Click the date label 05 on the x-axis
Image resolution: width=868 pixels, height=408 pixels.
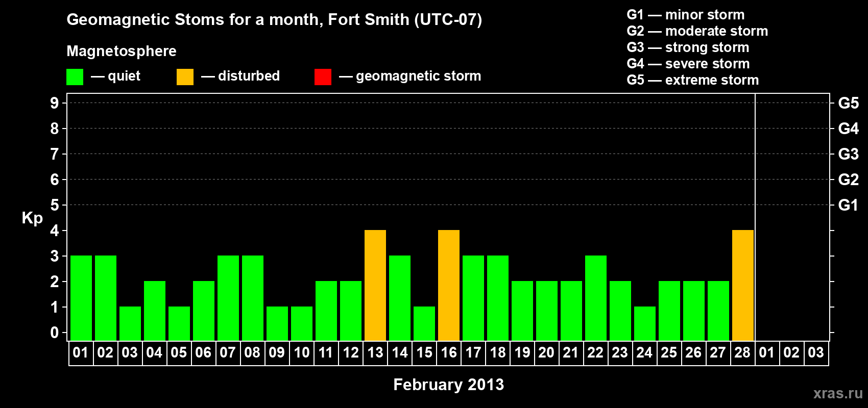[179, 353]
